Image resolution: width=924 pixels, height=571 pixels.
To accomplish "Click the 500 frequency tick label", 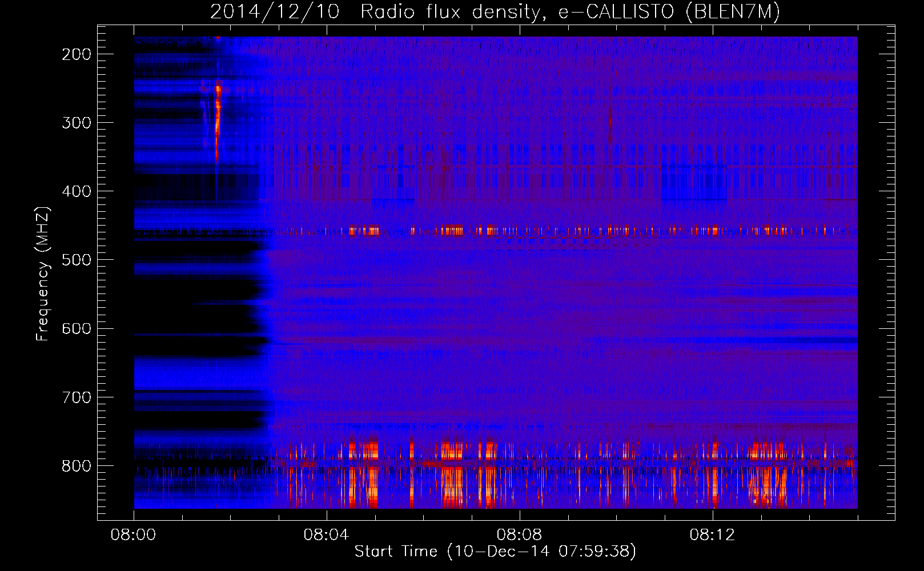I will coord(77,260).
